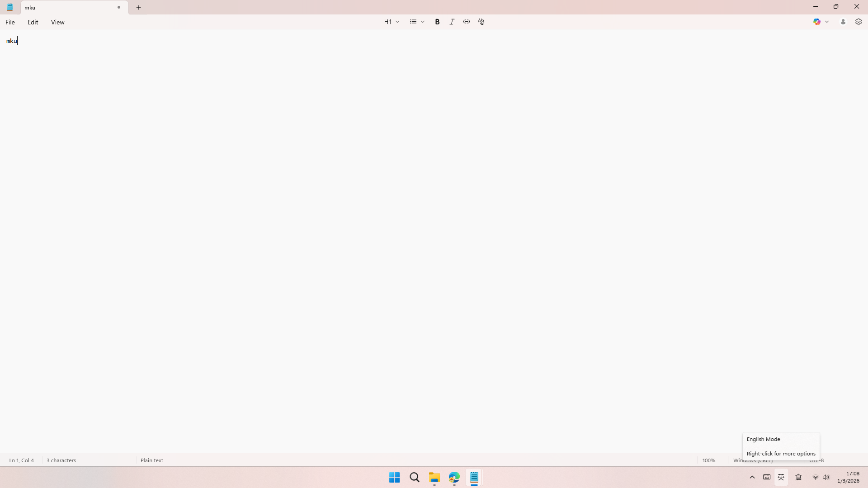
Task: Open the H1 heading dropdown
Action: click(x=392, y=22)
